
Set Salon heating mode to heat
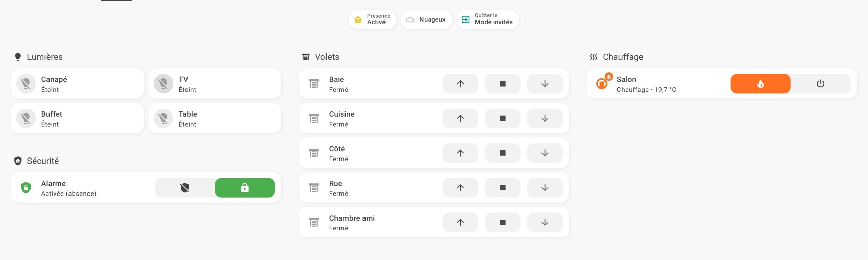[x=760, y=83]
